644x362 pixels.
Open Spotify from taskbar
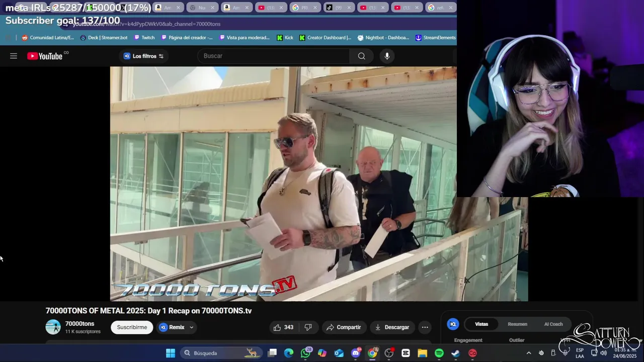point(439,353)
